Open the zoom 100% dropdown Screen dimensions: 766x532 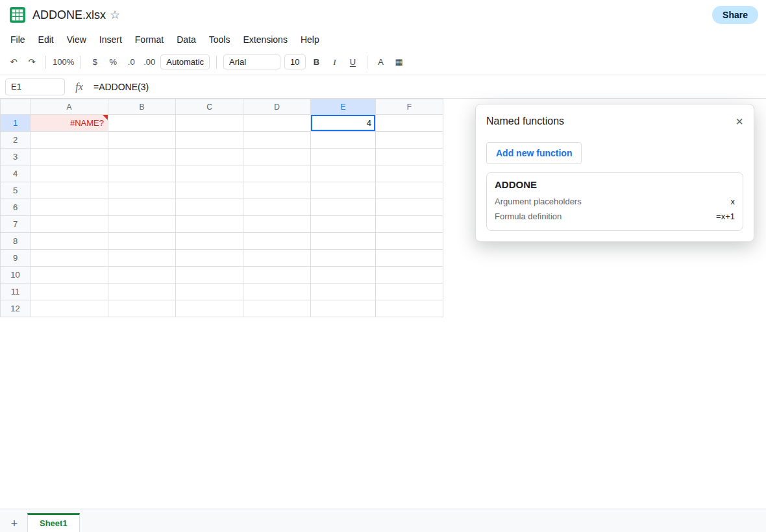(x=64, y=62)
